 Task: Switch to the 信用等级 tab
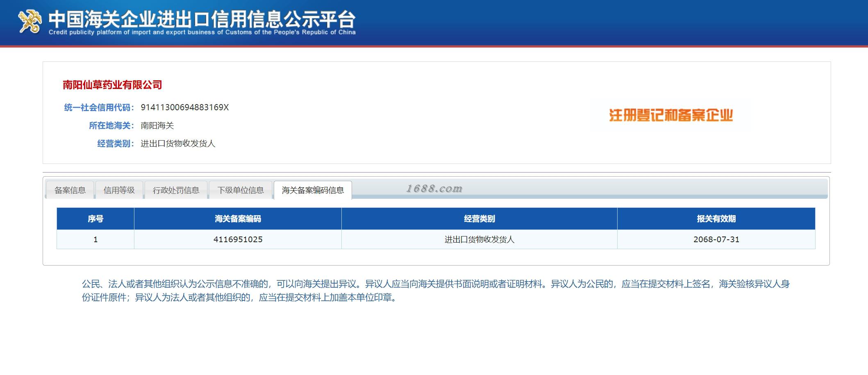pos(119,190)
